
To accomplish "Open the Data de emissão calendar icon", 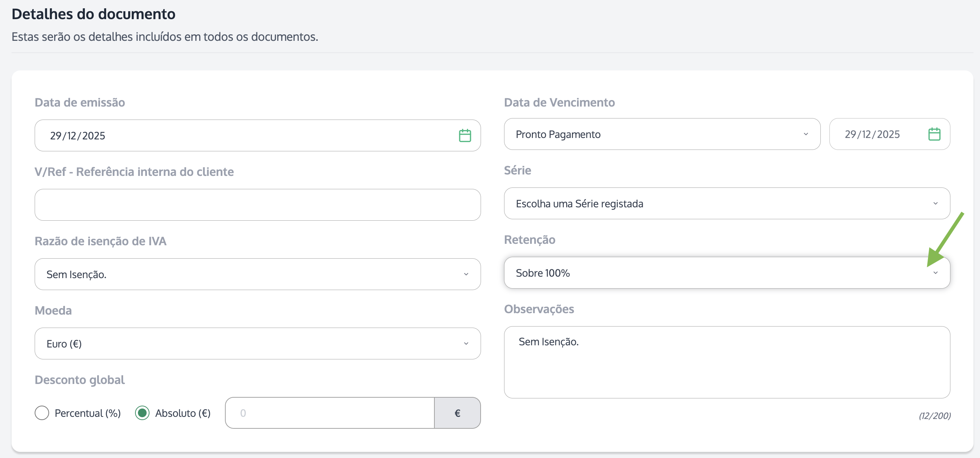I will pyautogui.click(x=464, y=136).
